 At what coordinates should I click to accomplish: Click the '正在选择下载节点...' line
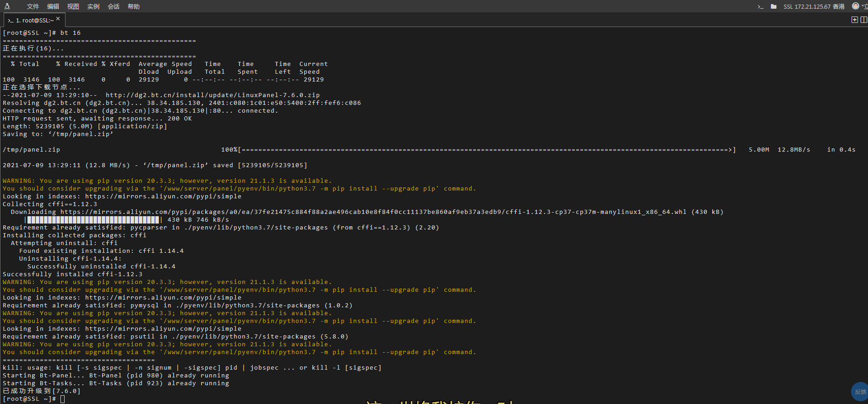point(42,87)
